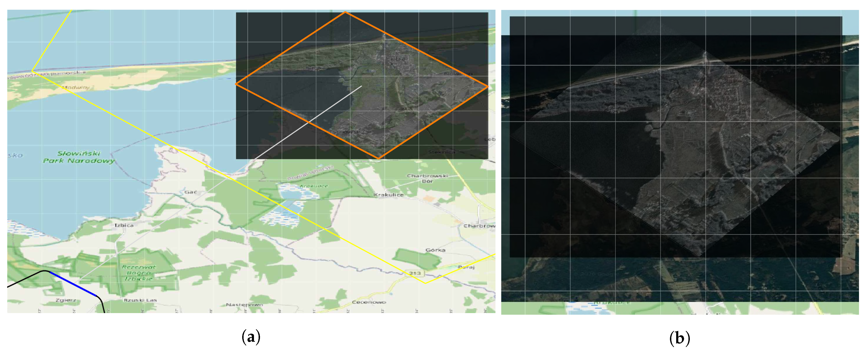Click the white line's upper endpoint
The height and width of the screenshot is (351, 868).
coord(362,86)
